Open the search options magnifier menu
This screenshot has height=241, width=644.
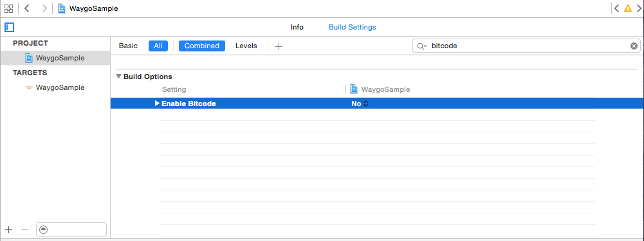click(422, 46)
